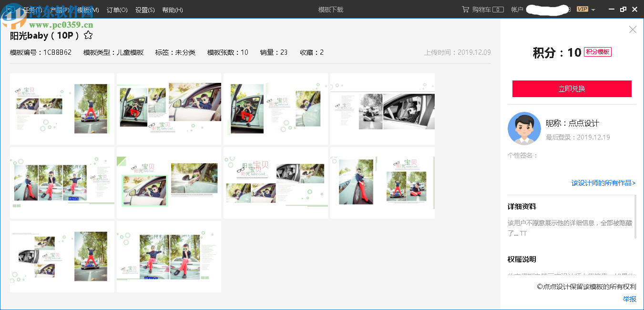This screenshot has width=644, height=310.
Task: Click the 个性签名 label
Action: (x=523, y=155)
